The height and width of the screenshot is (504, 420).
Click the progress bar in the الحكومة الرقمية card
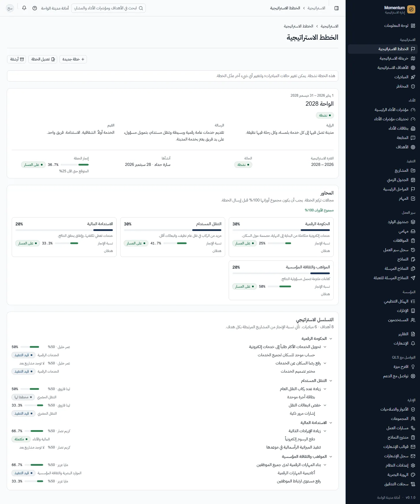point(279,243)
